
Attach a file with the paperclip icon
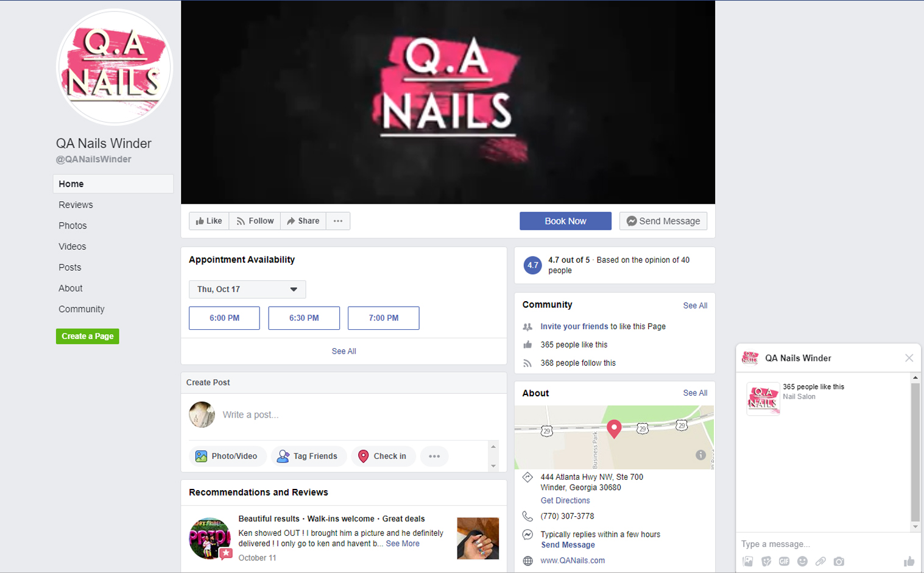(820, 561)
